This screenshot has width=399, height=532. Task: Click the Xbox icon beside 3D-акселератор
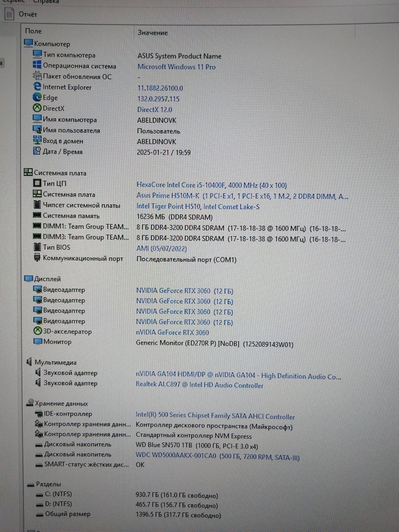(x=38, y=331)
